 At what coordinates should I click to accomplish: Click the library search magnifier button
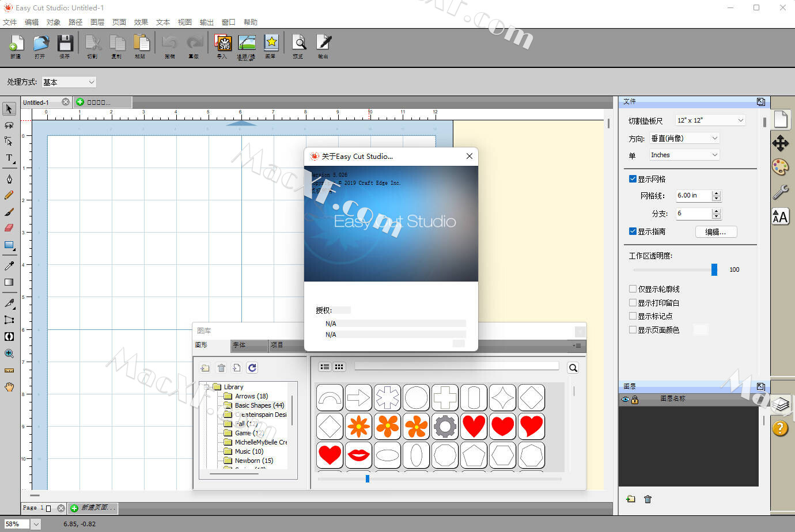(573, 368)
